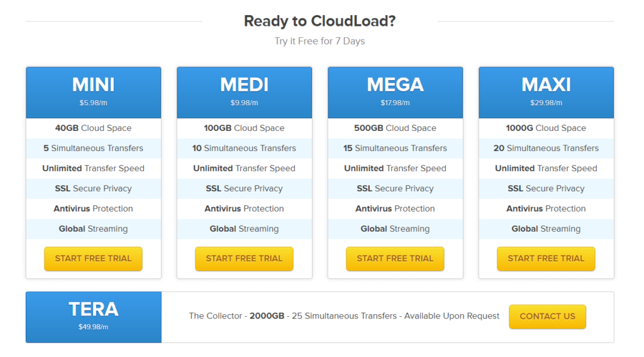This screenshot has width=644, height=357.
Task: Click $9.98/m price label
Action: 244,103
